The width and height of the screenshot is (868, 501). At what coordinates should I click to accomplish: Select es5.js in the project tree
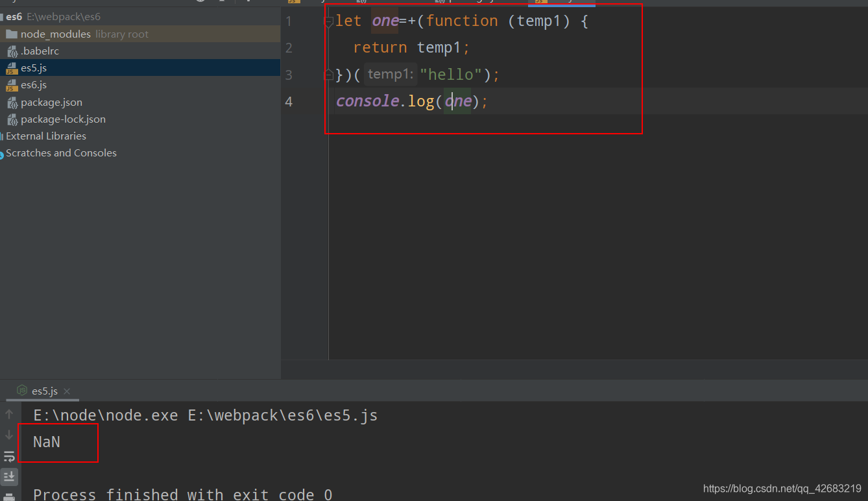click(34, 67)
